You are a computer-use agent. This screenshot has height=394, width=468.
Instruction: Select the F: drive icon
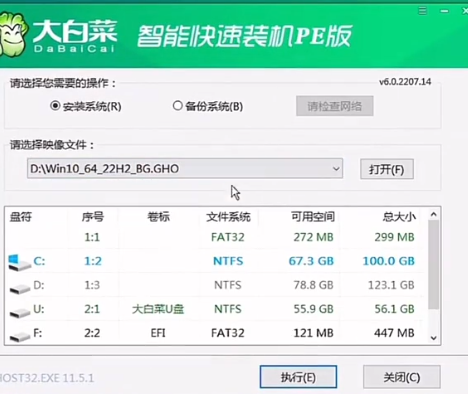coord(20,336)
